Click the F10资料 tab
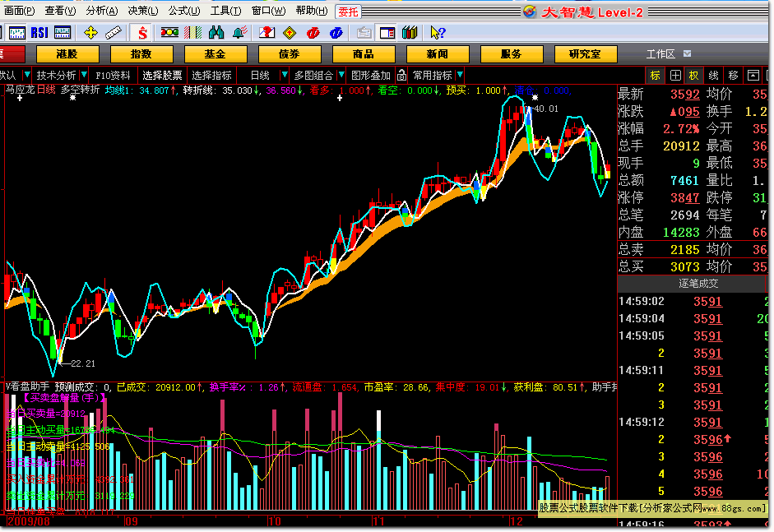 click(x=113, y=75)
